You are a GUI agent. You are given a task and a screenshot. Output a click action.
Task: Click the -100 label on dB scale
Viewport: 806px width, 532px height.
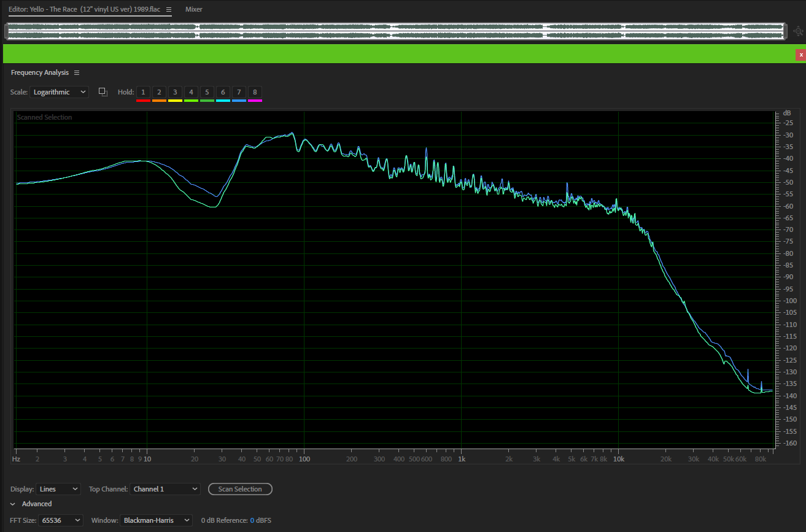789,301
